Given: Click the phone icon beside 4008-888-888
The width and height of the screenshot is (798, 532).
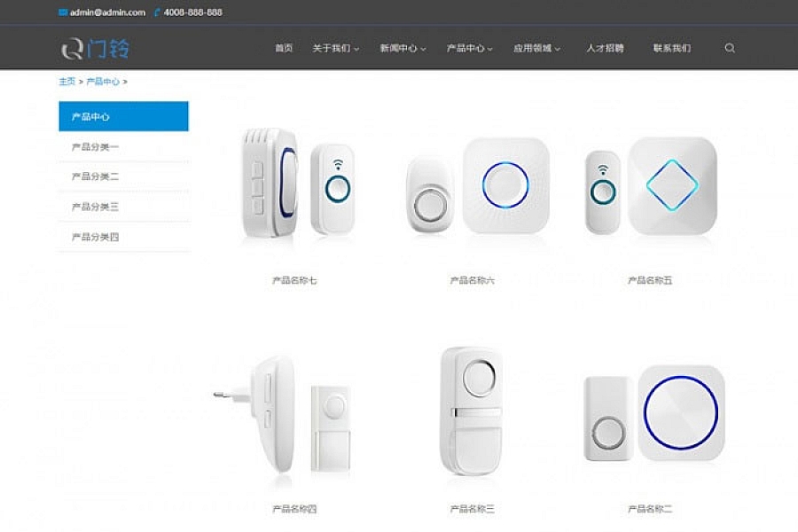Looking at the screenshot, I should click(157, 12).
